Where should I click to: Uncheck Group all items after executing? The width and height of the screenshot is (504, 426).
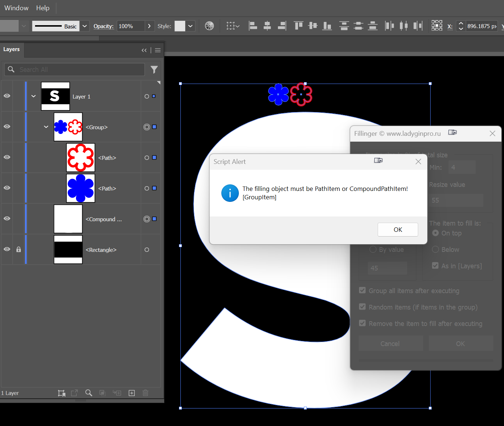tap(362, 290)
